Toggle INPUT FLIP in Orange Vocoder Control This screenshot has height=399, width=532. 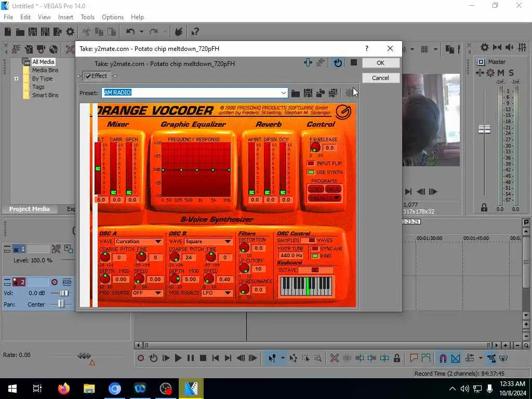click(x=311, y=164)
